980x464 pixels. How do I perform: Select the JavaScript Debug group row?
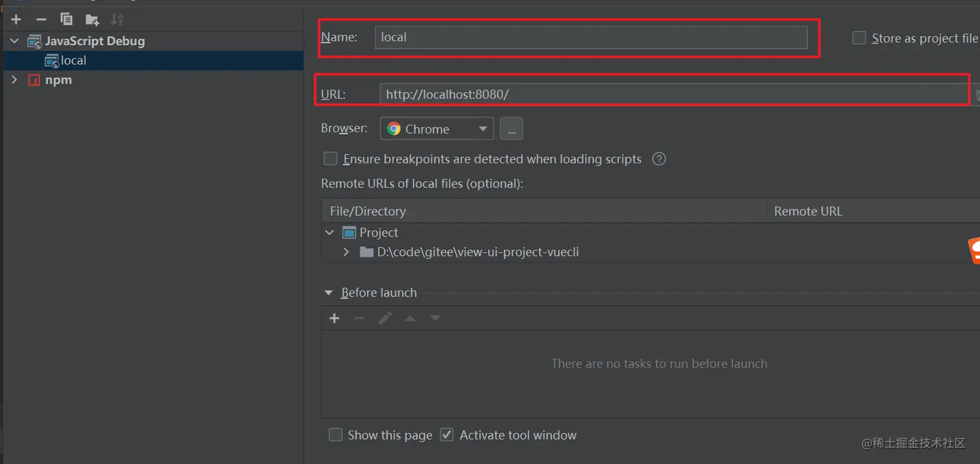point(153,41)
